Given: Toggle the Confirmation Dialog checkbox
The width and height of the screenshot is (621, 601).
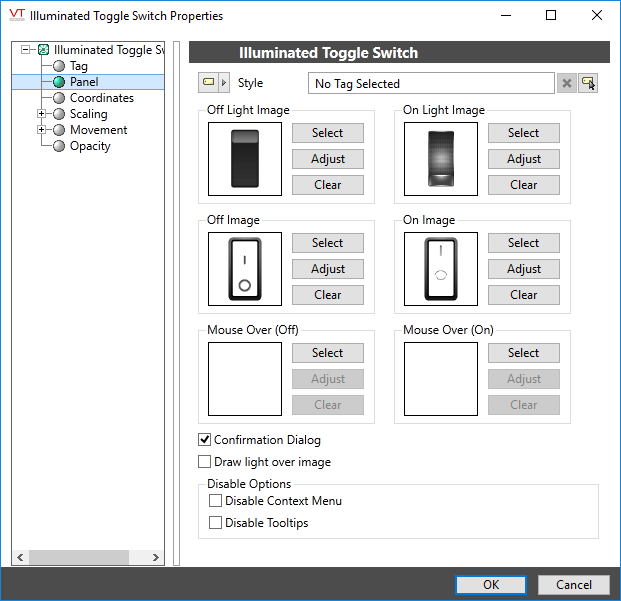Looking at the screenshot, I should click(x=205, y=440).
